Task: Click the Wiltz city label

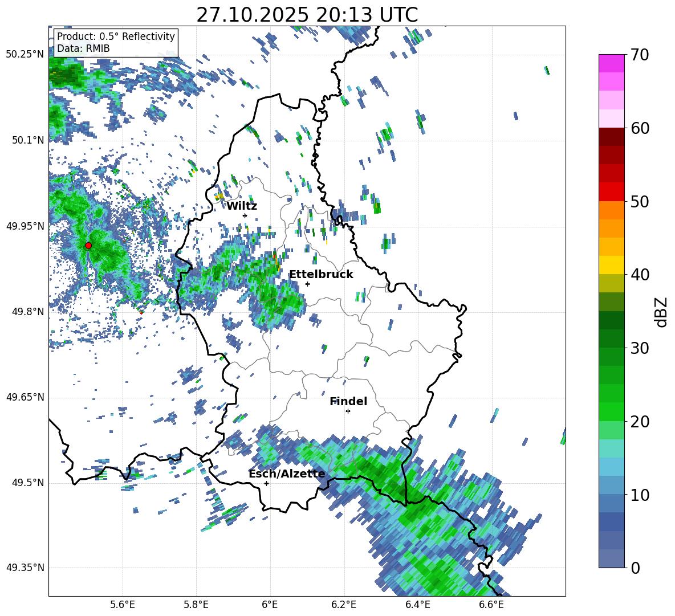Action: point(242,206)
